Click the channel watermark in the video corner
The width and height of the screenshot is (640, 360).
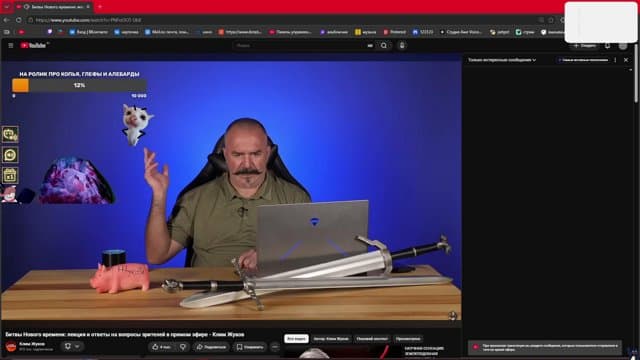tap(452, 315)
